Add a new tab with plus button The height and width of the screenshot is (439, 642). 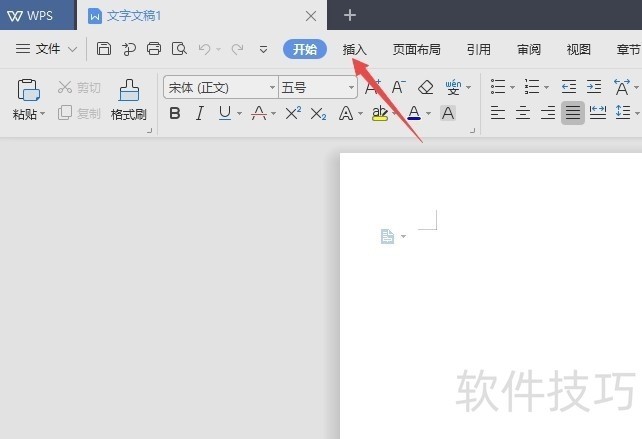350,16
